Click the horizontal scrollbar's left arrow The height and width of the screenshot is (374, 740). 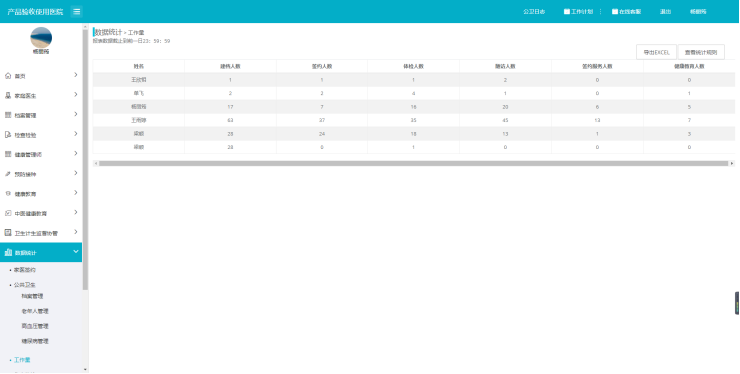pos(96,163)
